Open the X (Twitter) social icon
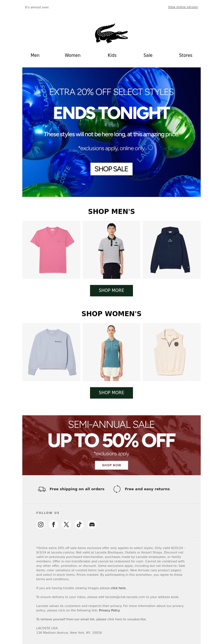Screen dimensions: 223x644 tap(66, 525)
